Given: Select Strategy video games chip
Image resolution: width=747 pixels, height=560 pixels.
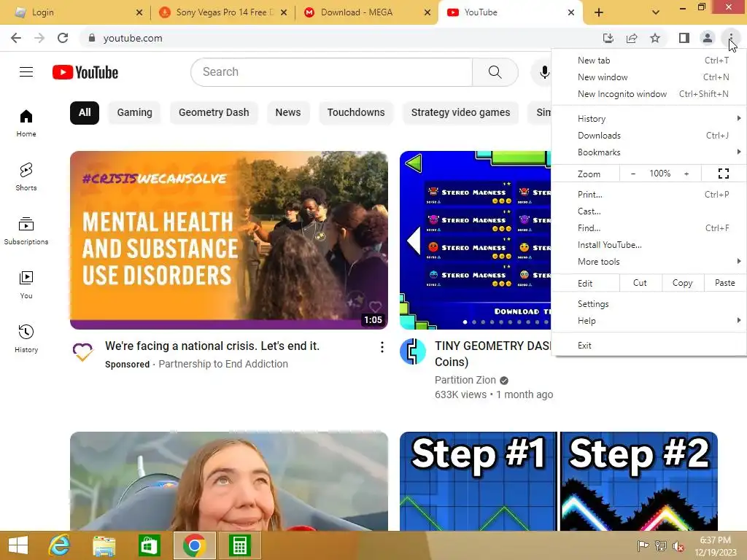Looking at the screenshot, I should pos(461,113).
